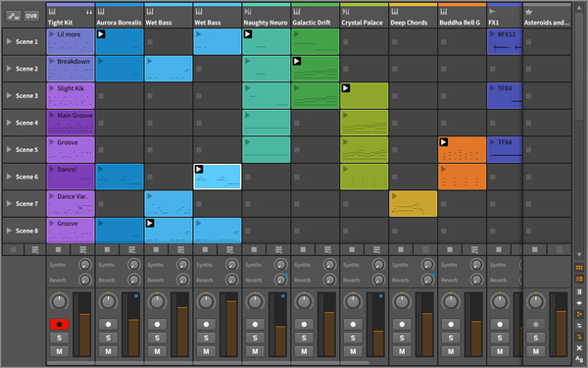The image size is (588, 368).
Task: Launch the RFX13 clip on FX1
Action: point(493,34)
